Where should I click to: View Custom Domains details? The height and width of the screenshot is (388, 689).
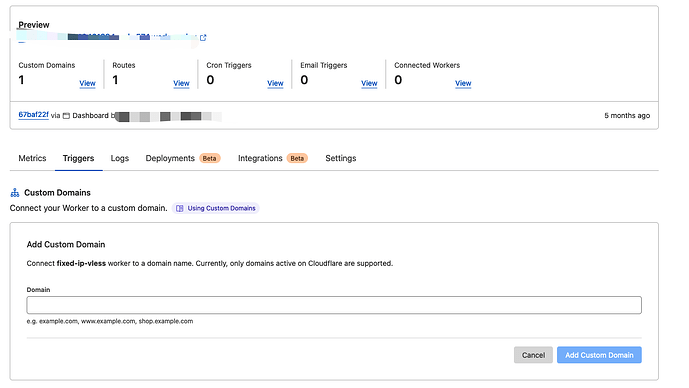87,83
